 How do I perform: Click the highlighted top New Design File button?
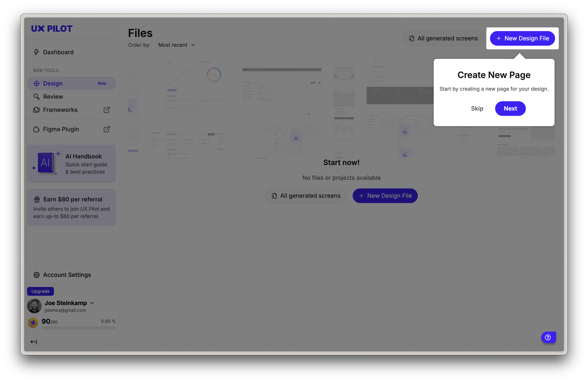pyautogui.click(x=522, y=38)
